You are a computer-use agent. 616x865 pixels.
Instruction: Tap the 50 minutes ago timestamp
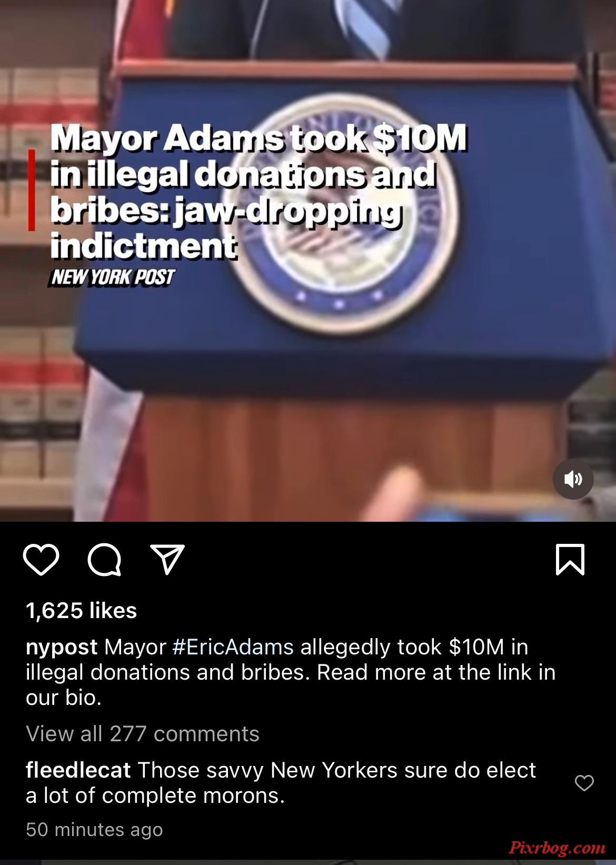click(x=94, y=830)
